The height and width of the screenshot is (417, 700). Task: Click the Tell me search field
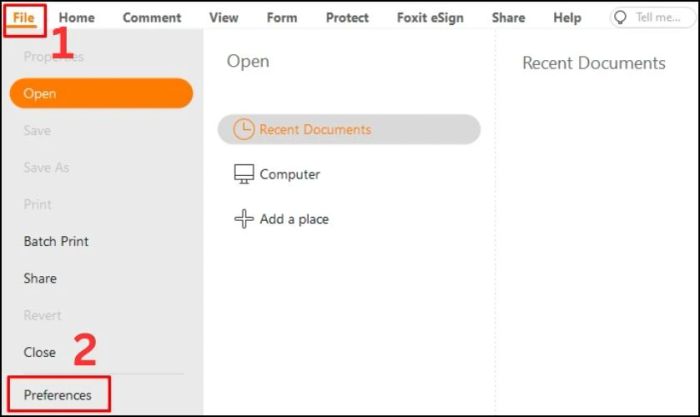[x=653, y=18]
